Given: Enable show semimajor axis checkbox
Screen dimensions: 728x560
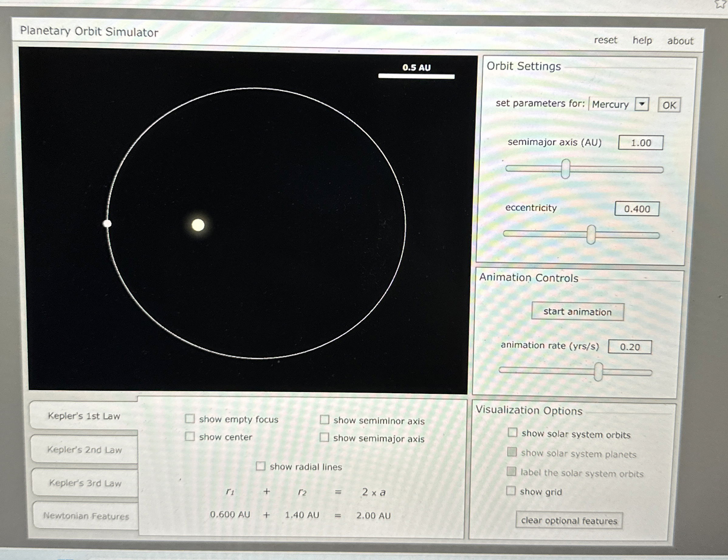Looking at the screenshot, I should tap(324, 437).
